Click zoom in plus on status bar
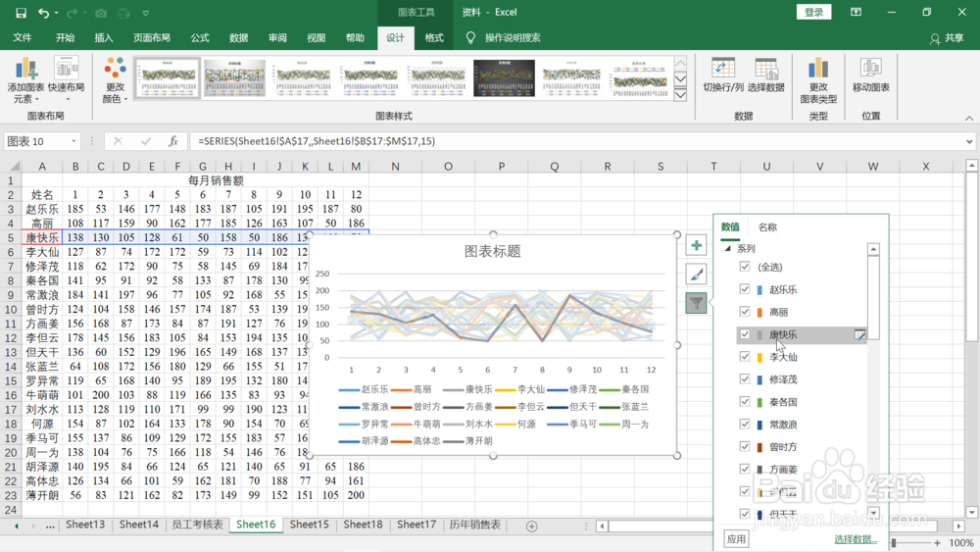 [937, 543]
